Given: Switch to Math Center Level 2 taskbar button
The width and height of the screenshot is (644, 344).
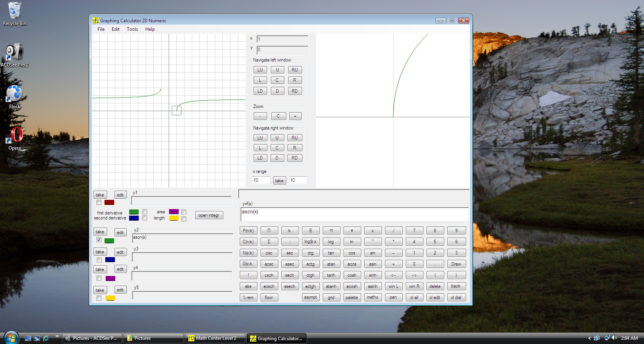Looking at the screenshot, I should pyautogui.click(x=216, y=338).
